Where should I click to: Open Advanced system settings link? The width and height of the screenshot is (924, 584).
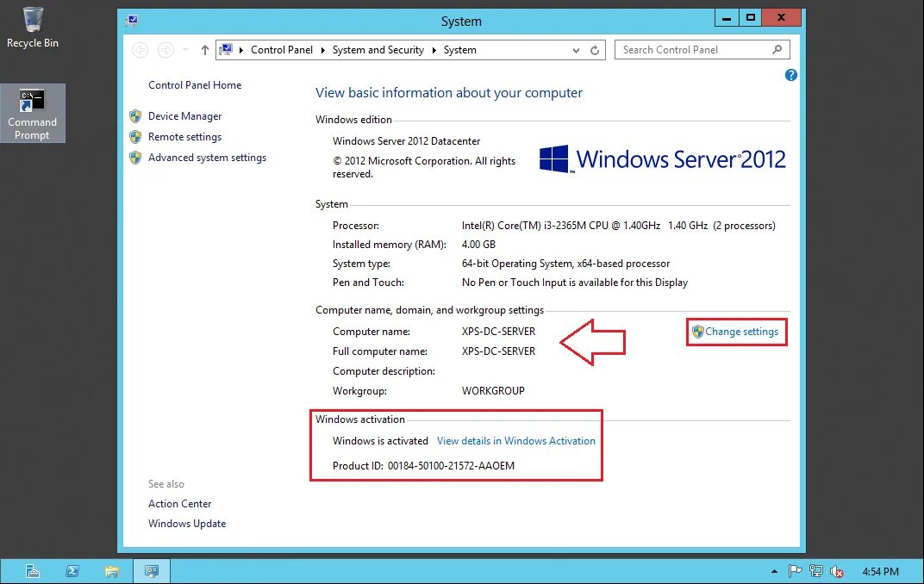tap(208, 157)
